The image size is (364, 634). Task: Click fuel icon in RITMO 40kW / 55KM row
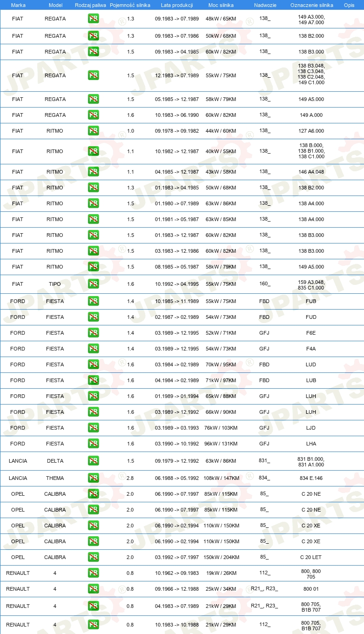click(93, 151)
